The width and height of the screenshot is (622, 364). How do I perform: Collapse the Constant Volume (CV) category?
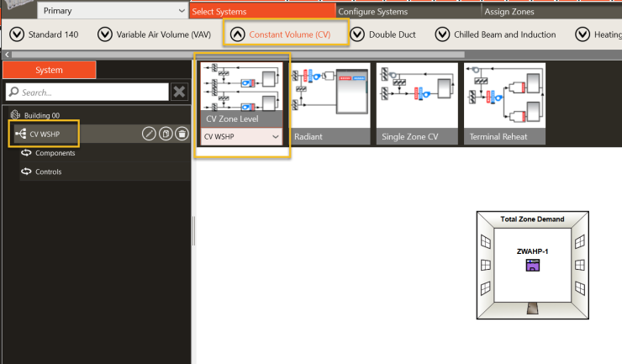click(x=237, y=34)
